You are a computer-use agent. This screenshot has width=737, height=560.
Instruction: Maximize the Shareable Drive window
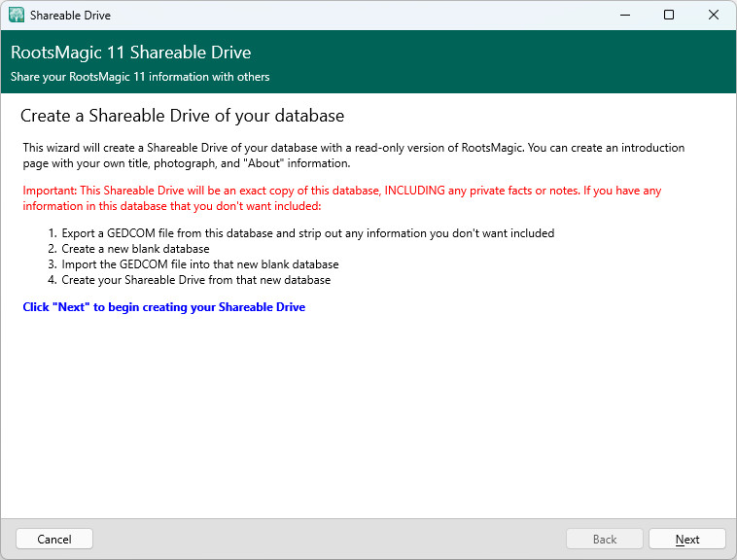click(x=669, y=15)
